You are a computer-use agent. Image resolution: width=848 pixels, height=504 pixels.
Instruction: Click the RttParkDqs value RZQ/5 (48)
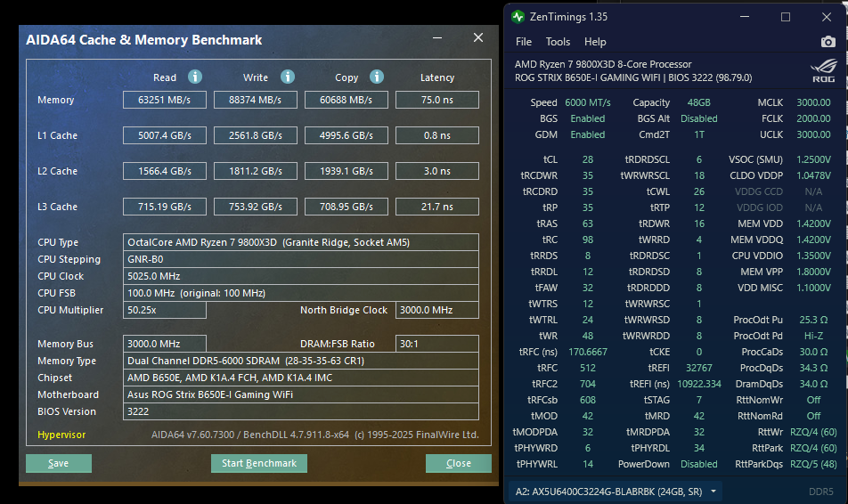pyautogui.click(x=813, y=464)
